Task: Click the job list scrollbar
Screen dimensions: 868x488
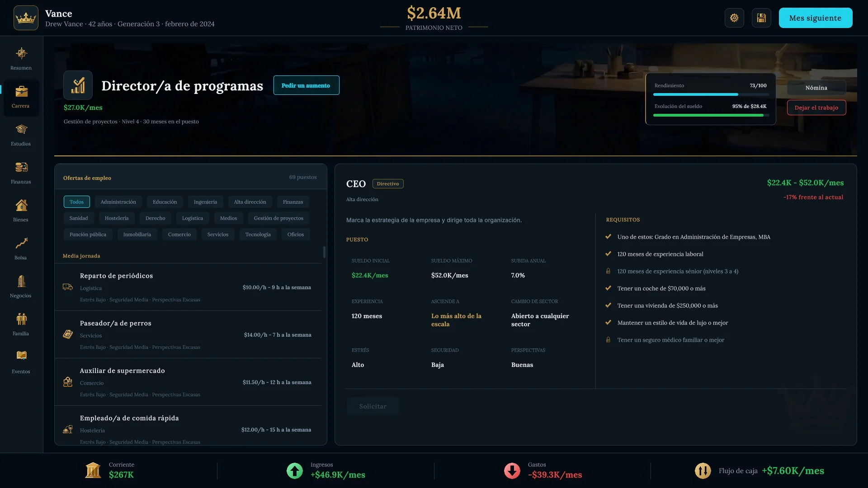Action: 324,252
